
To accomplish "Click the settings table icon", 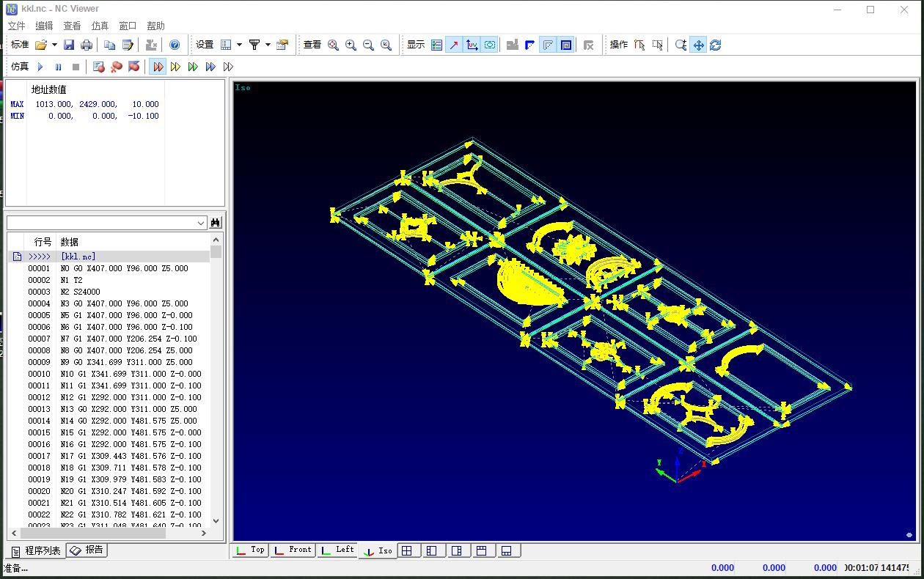I will [x=226, y=45].
